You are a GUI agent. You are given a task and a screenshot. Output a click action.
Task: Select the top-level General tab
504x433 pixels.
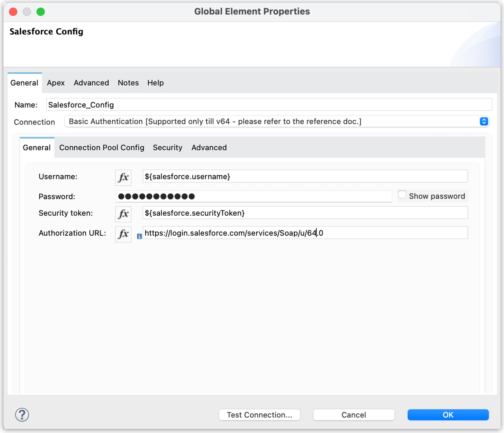pos(25,83)
